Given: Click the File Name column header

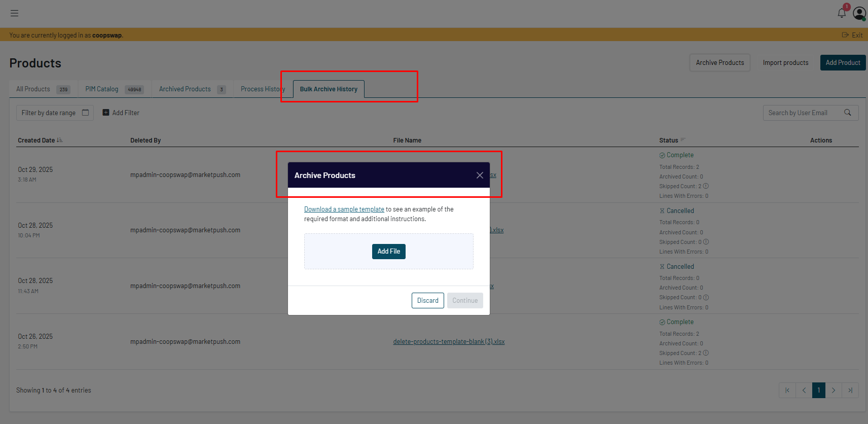Looking at the screenshot, I should (407, 140).
